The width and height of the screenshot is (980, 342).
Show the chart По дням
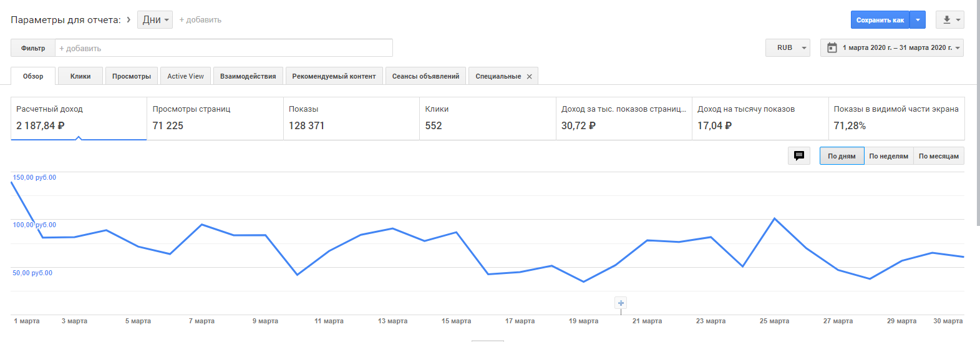click(x=842, y=156)
